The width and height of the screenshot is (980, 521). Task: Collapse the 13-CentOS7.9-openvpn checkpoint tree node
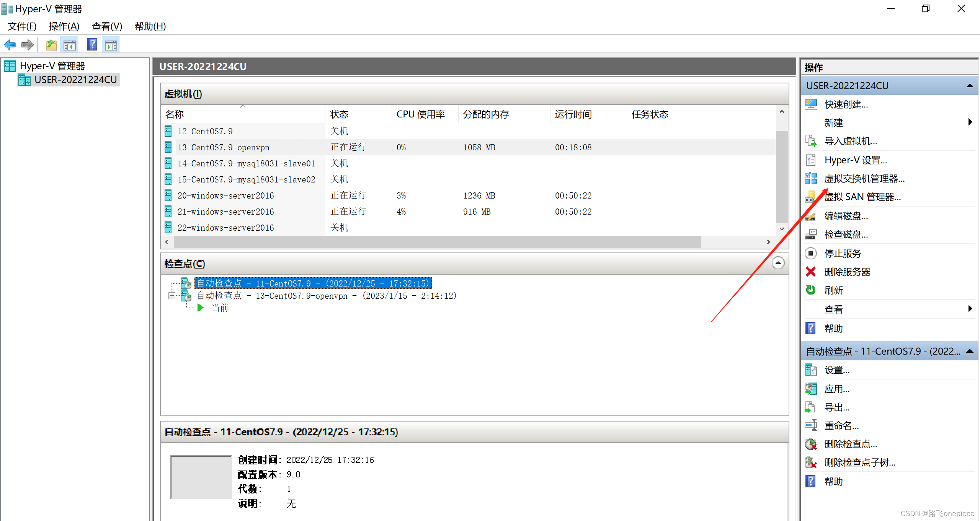point(172,296)
